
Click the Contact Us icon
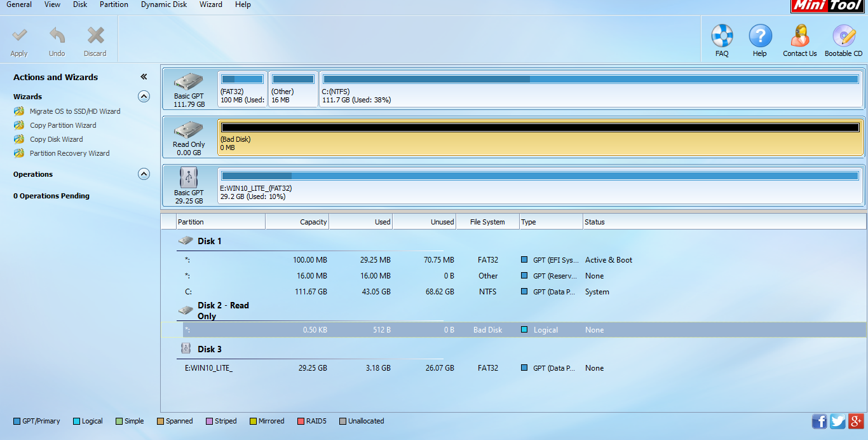pyautogui.click(x=799, y=36)
